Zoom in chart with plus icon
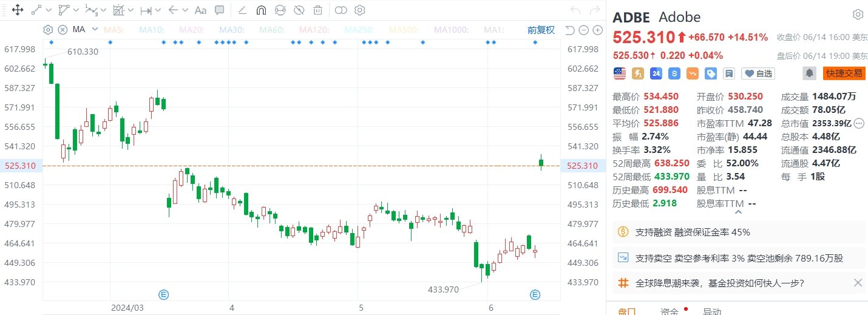This screenshot has width=868, height=315. tap(596, 30)
